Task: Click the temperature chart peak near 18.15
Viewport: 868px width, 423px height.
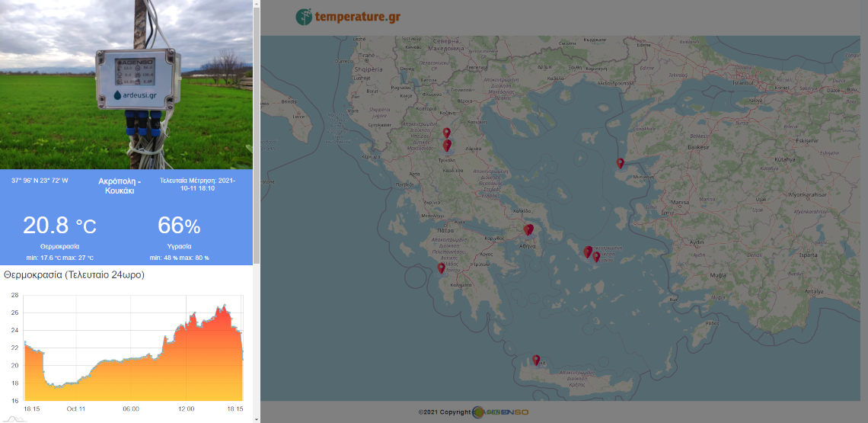Action: [224, 306]
